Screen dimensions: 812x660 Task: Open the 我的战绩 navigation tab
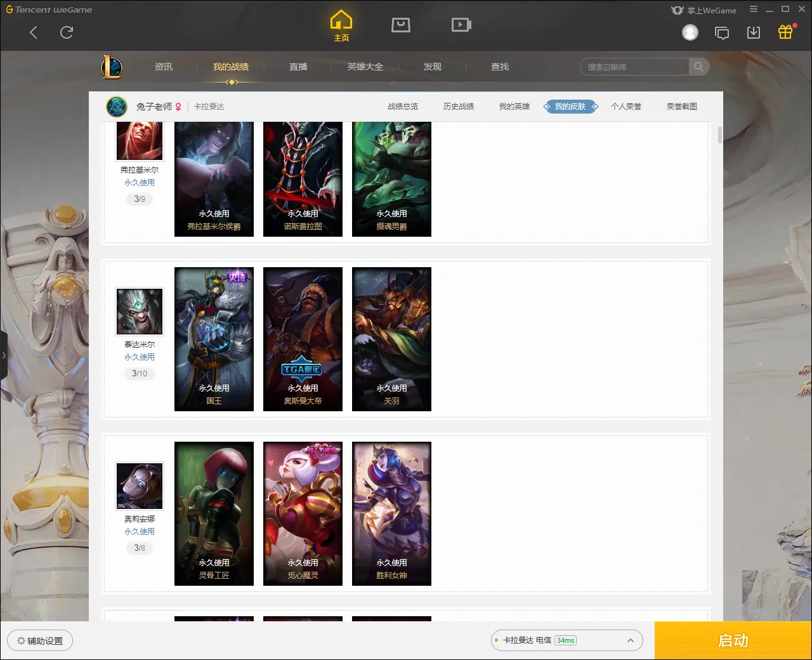[x=231, y=67]
